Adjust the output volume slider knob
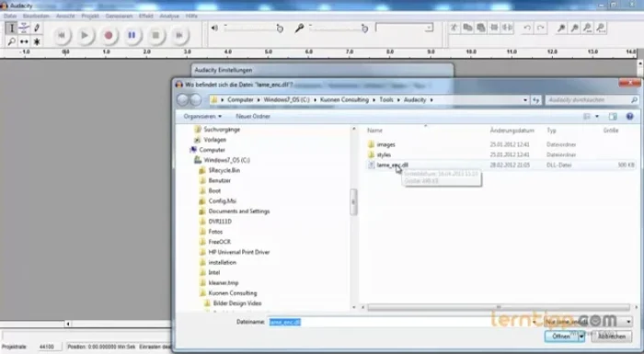This screenshot has height=354, width=644. point(280,29)
